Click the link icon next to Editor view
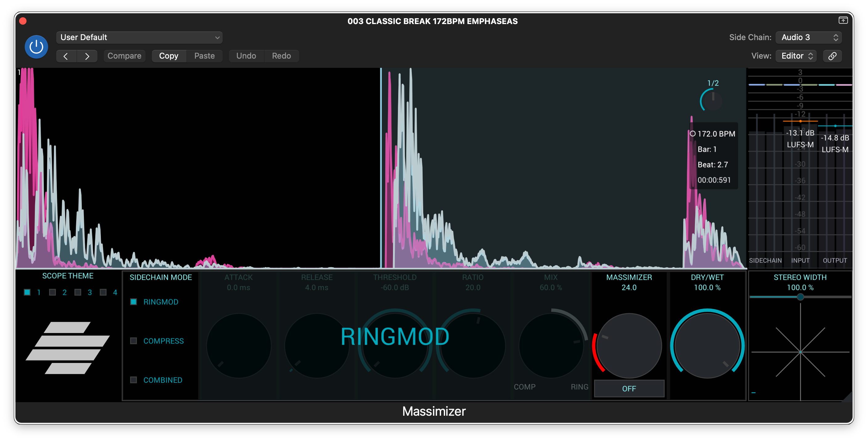The height and width of the screenshot is (441, 868). point(832,56)
